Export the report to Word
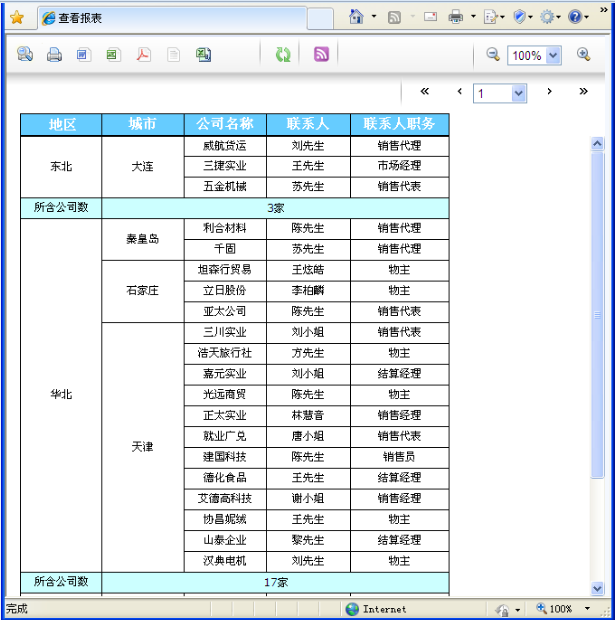The height and width of the screenshot is (620, 615). click(84, 55)
